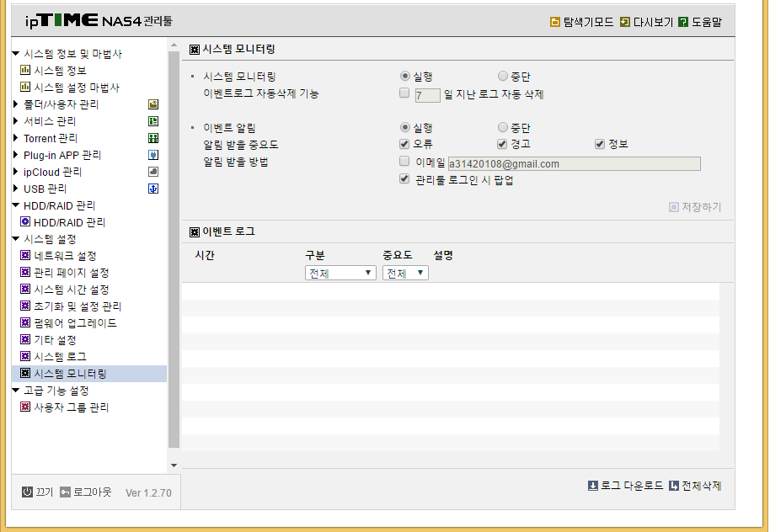Click the 다시보기 reload icon
Image resolution: width=770 pixels, height=532 pixels.
[624, 22]
